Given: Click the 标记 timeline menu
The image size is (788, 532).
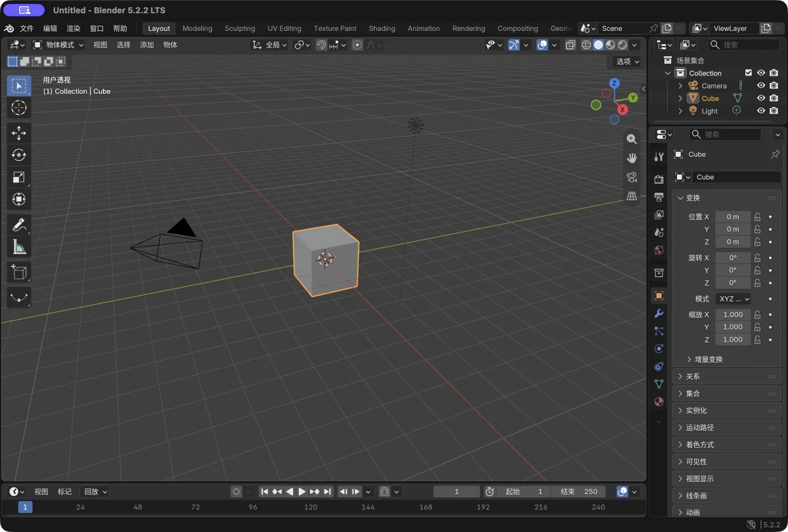Looking at the screenshot, I should (64, 491).
